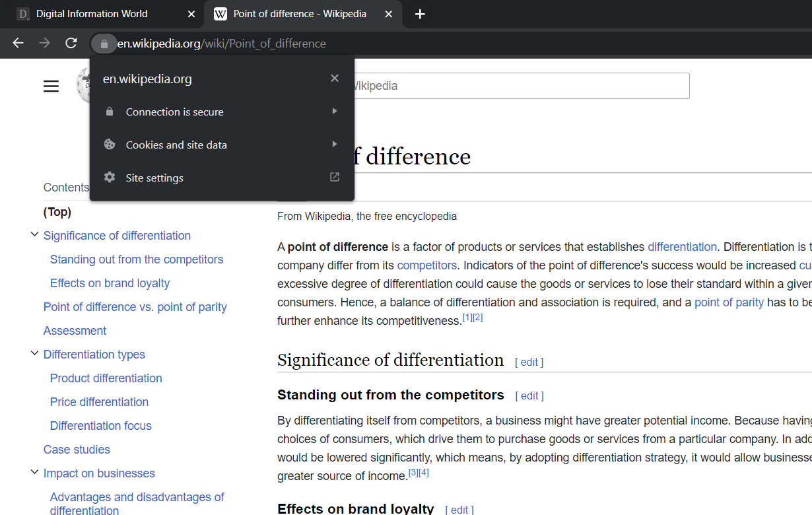This screenshot has height=515, width=812.
Task: Jump to Effects on brand loyalty contents link
Action: (110, 283)
